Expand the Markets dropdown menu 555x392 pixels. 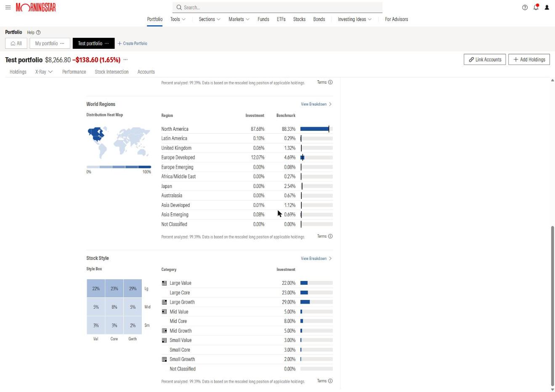pos(239,19)
